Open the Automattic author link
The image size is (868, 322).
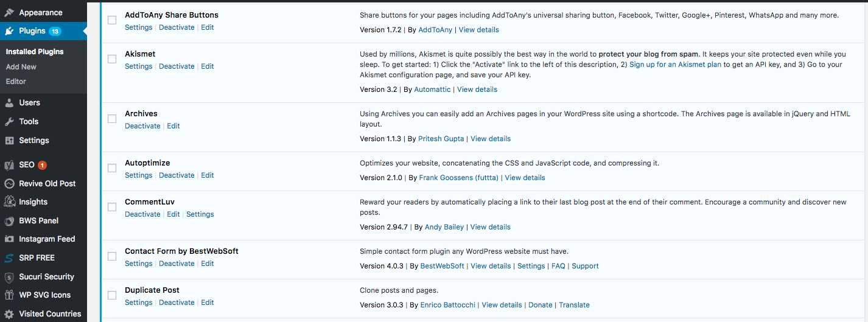coord(432,89)
